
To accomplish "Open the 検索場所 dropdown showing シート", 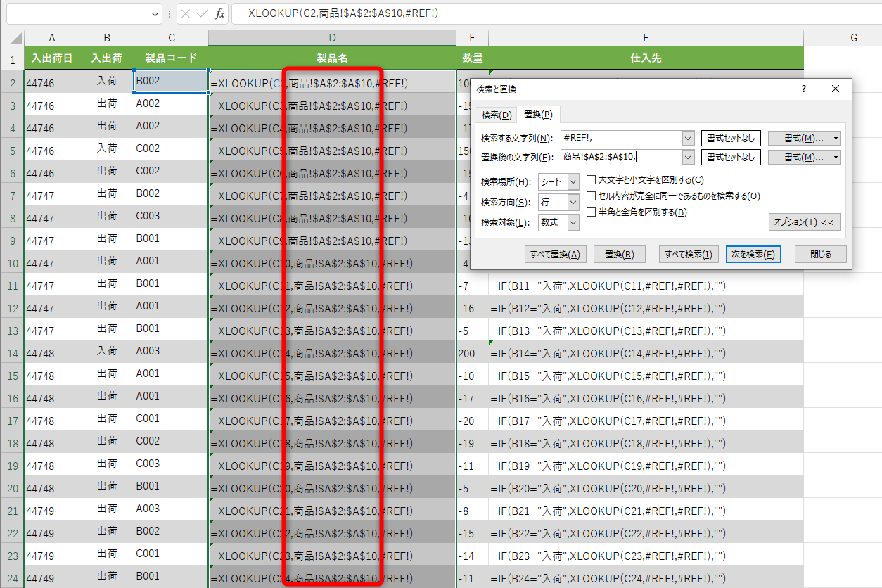I will click(x=559, y=182).
